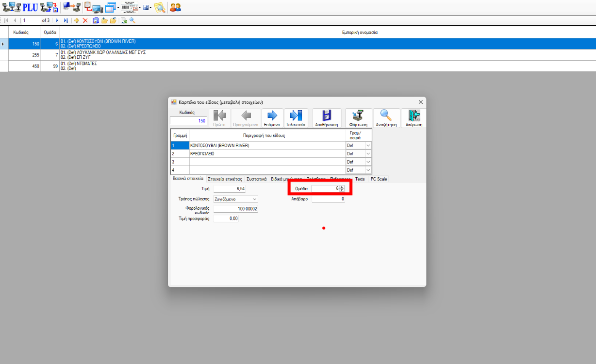Expand the Τρόπος πώλησης dropdown
Image resolution: width=596 pixels, height=364 pixels.
pyautogui.click(x=255, y=199)
